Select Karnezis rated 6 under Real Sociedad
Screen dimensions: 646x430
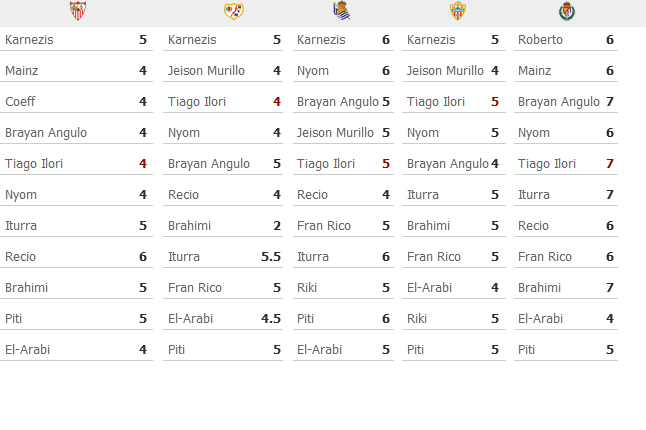(321, 40)
